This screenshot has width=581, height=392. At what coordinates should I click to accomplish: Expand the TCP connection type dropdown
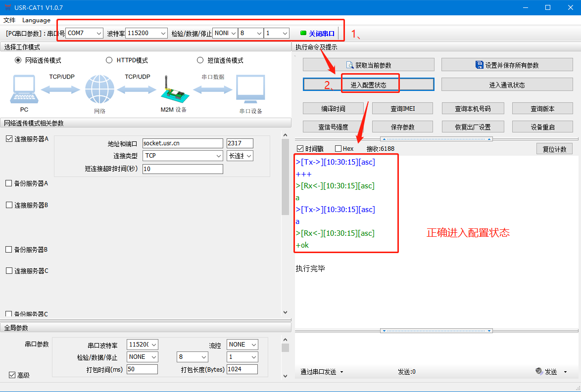pyautogui.click(x=219, y=156)
